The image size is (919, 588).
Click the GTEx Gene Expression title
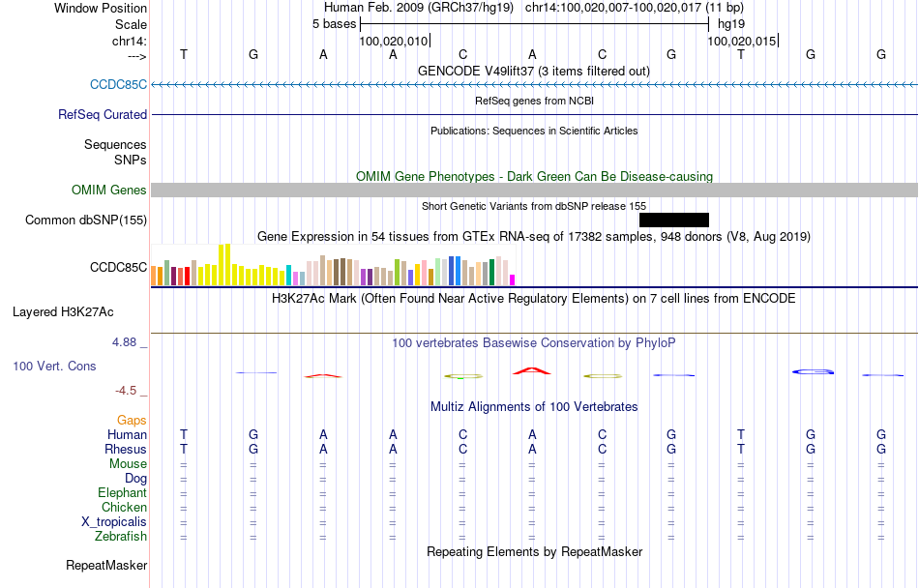[x=533, y=237]
